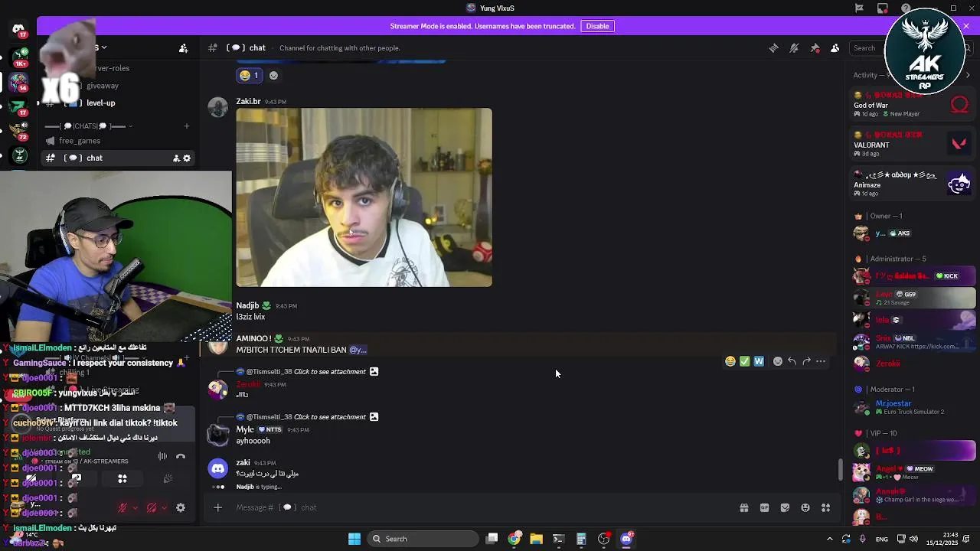Image resolution: width=980 pixels, height=551 pixels.
Task: Toggle the member list icon
Action: (835, 48)
